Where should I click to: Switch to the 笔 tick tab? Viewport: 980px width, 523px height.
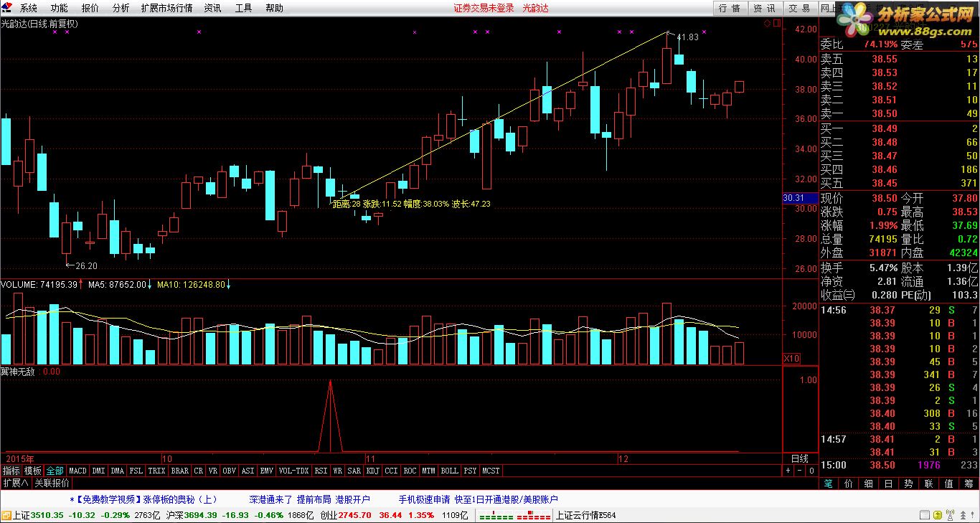(x=828, y=484)
